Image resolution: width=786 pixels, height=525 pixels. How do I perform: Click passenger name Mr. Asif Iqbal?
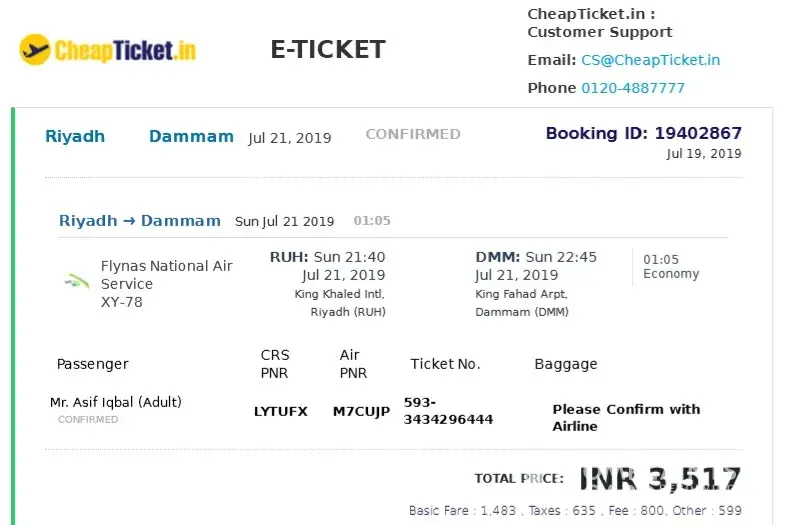pos(116,402)
